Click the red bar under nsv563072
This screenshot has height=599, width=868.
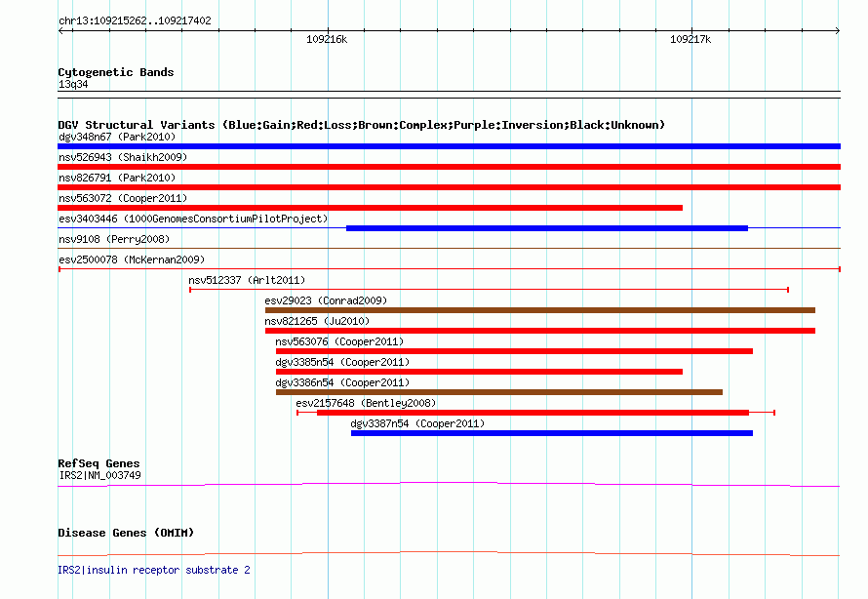[x=370, y=208]
